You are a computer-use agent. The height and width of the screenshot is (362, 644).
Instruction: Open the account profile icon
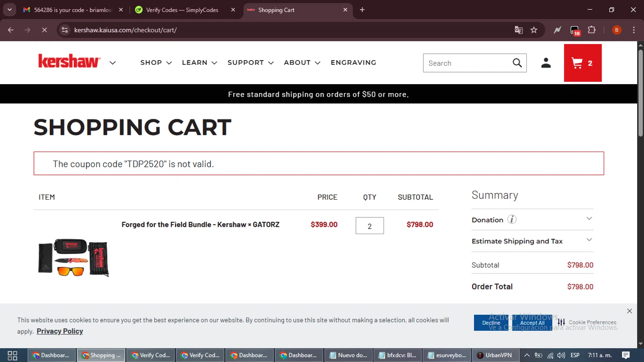(x=546, y=63)
